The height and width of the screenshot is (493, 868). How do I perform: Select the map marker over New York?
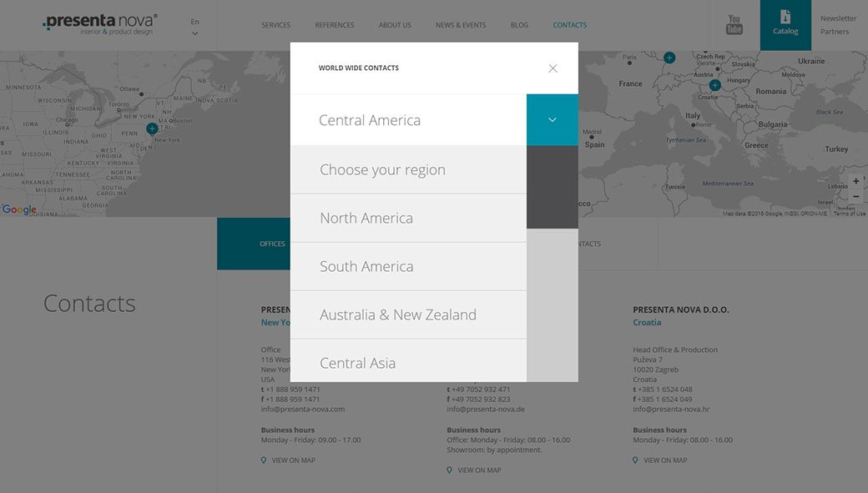[151, 128]
